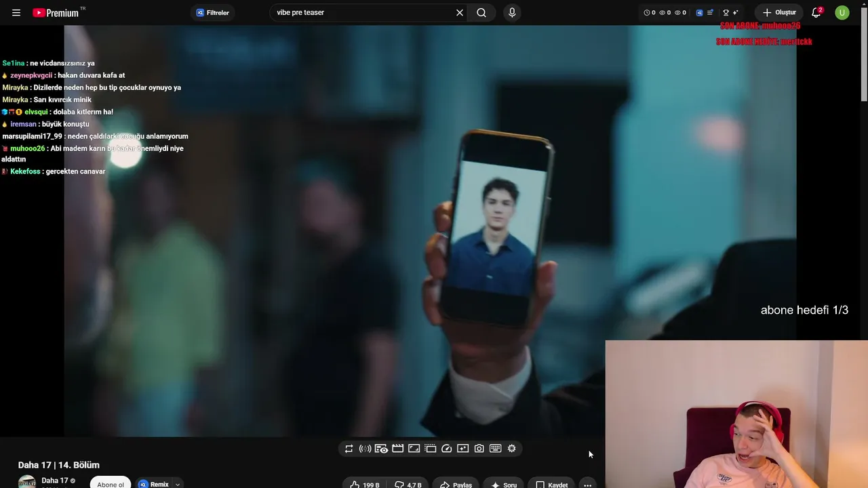Click the video title 'Daha 17 | 14. Bölüm'
The image size is (868, 488).
(x=59, y=465)
